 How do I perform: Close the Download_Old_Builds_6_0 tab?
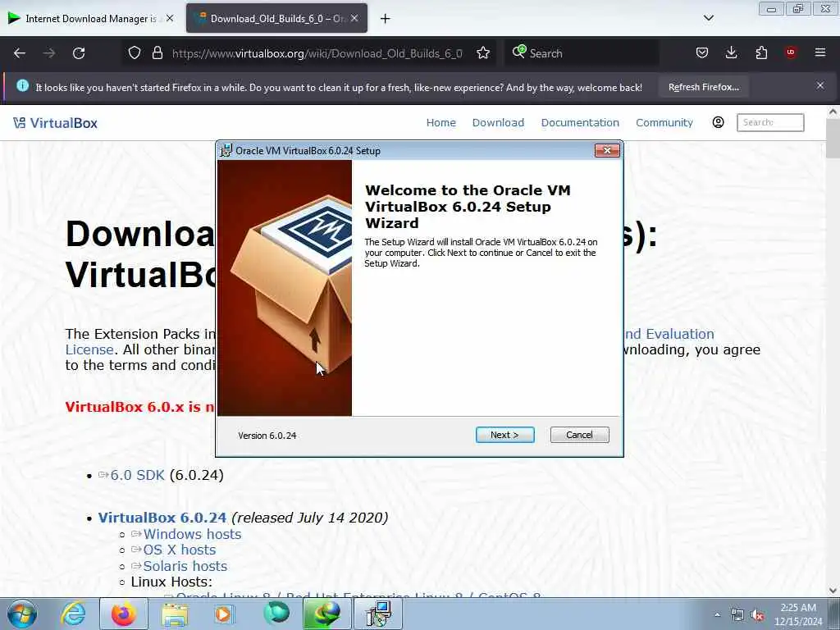click(354, 18)
